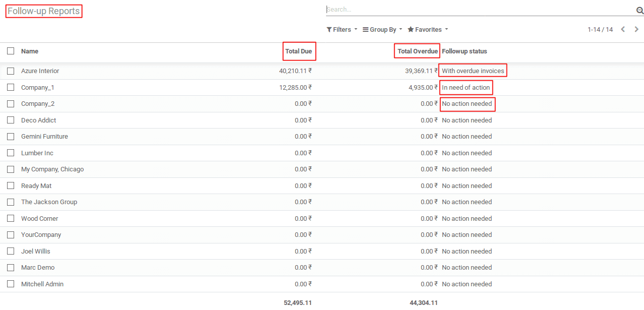Open The Jackson Group record
The height and width of the screenshot is (310, 644).
pyautogui.click(x=49, y=202)
